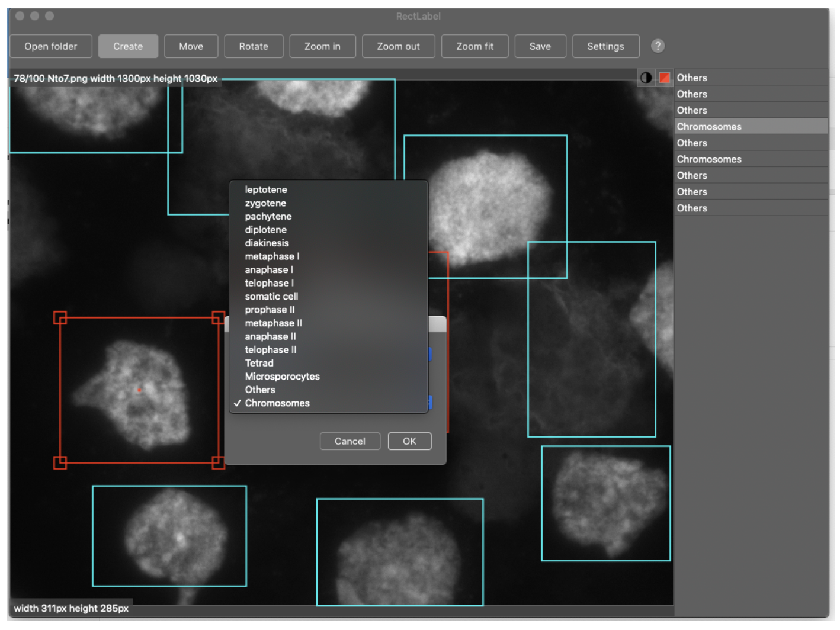
Task: Click Zoom out in toolbar
Action: click(x=398, y=46)
